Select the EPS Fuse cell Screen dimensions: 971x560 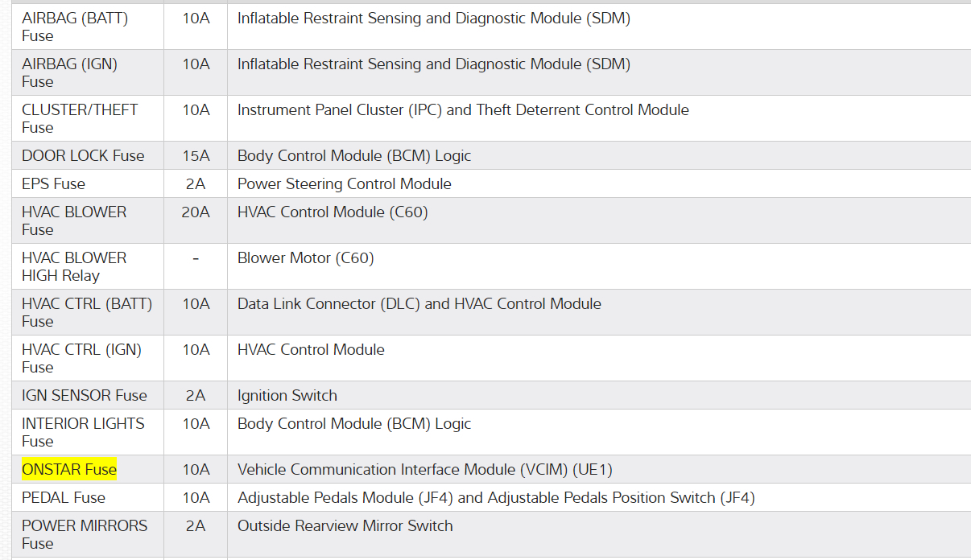pyautogui.click(x=53, y=184)
